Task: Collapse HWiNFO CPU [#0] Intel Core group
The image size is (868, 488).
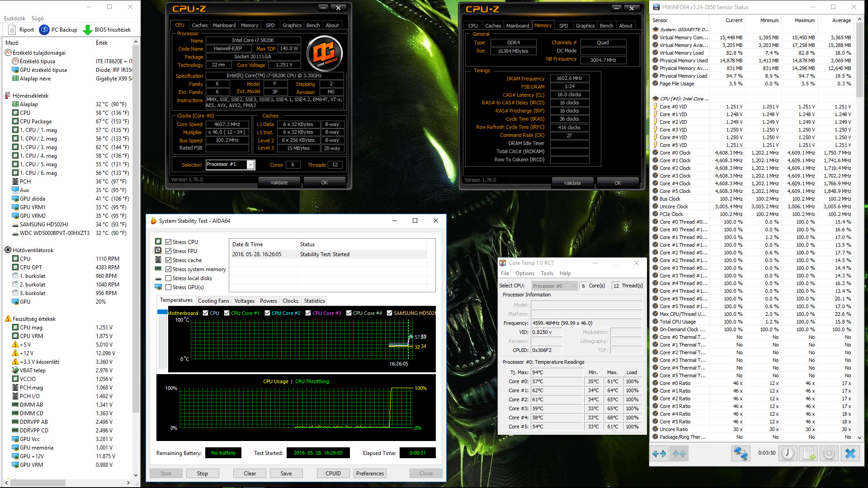Action: pyautogui.click(x=655, y=99)
